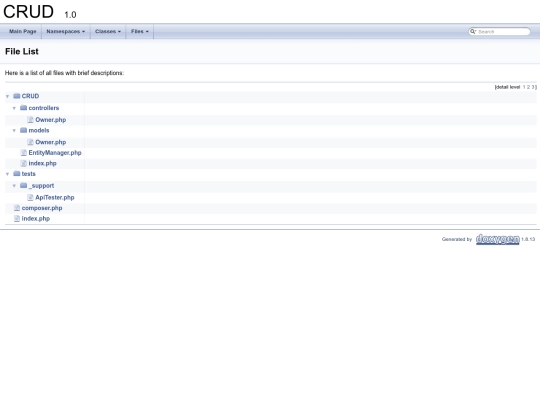Focus the Search input field
This screenshot has height=405, width=540.
[x=503, y=31]
